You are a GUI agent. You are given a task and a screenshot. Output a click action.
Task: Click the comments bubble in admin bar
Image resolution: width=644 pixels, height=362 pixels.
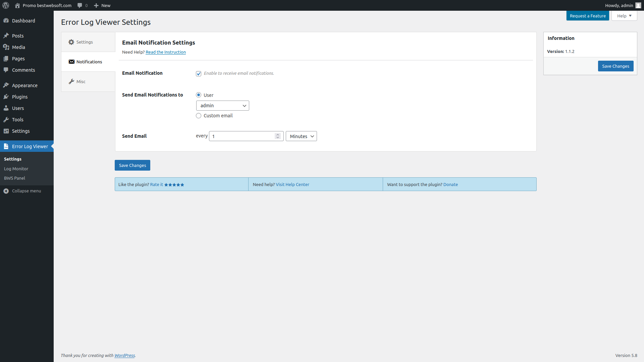pyautogui.click(x=80, y=5)
